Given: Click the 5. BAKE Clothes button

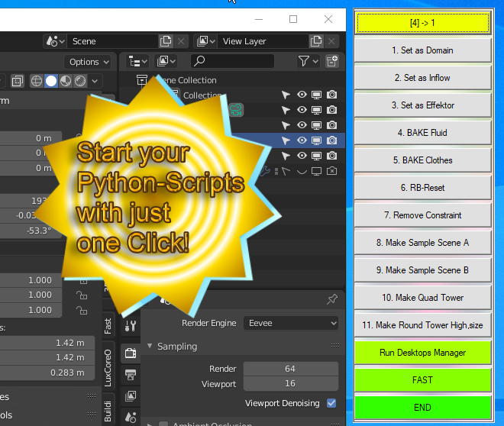Looking at the screenshot, I should pos(423,160).
